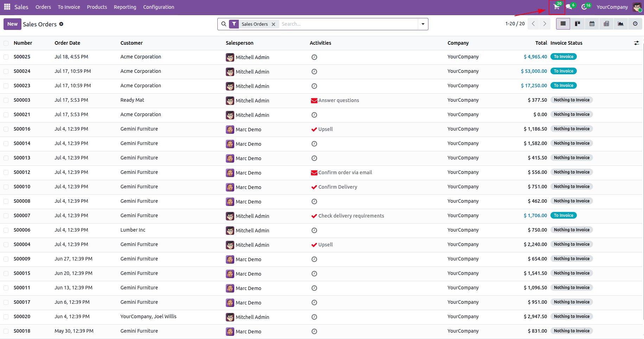Open Answer questions envelope activity on S00003
This screenshot has height=339, width=644.
tap(314, 101)
